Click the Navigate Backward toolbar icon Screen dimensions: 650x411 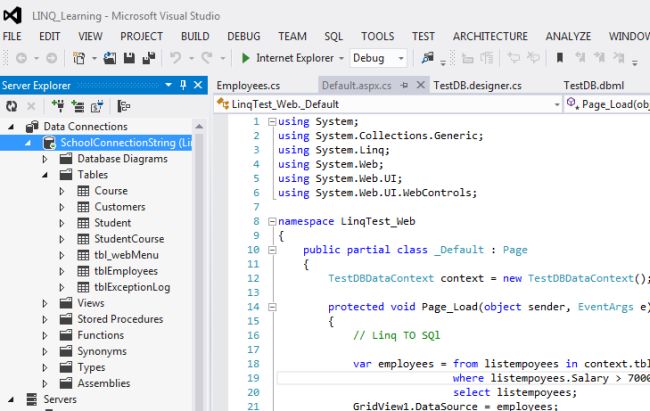coord(22,58)
